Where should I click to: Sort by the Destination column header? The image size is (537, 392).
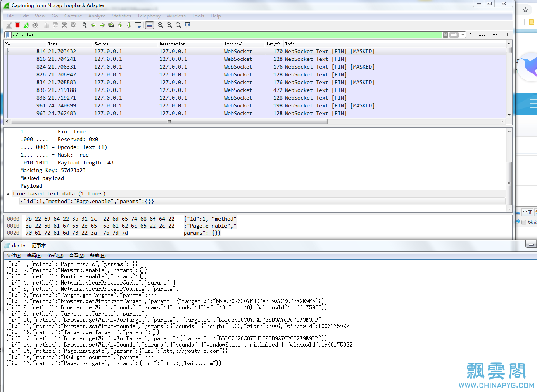pos(190,44)
